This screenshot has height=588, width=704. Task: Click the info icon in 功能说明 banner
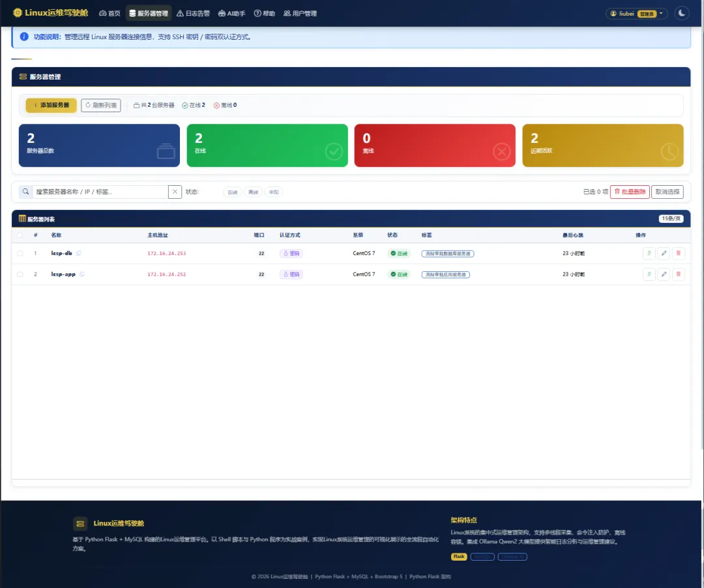tap(24, 37)
